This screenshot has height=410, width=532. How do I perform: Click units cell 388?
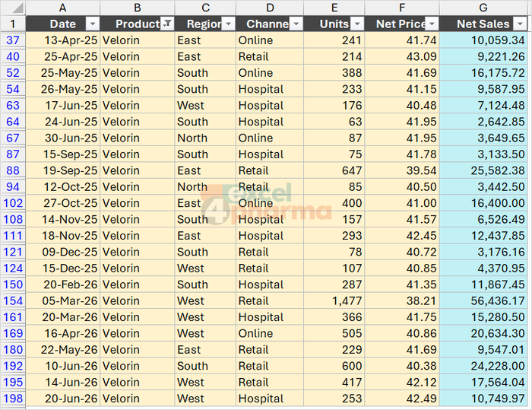click(x=334, y=73)
